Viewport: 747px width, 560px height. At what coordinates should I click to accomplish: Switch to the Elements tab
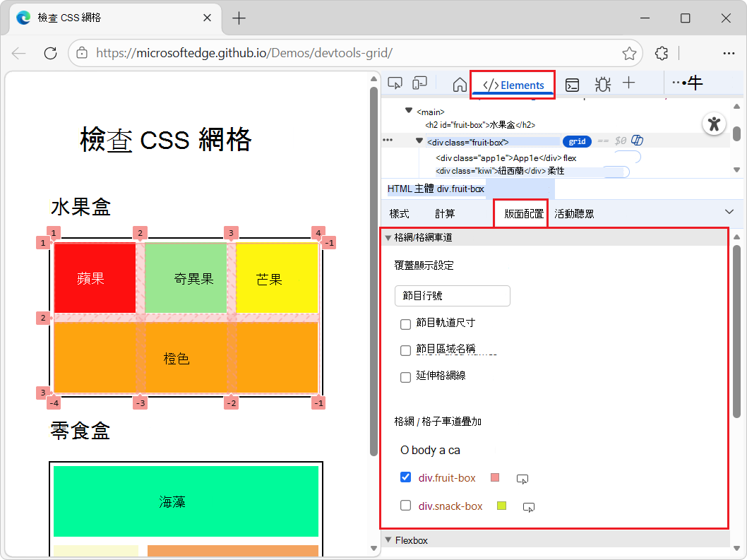click(x=513, y=85)
